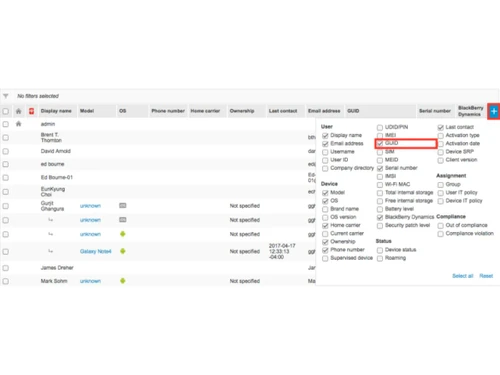500x375 pixels.
Task: Enable the SIM checkbox
Action: 380,152
